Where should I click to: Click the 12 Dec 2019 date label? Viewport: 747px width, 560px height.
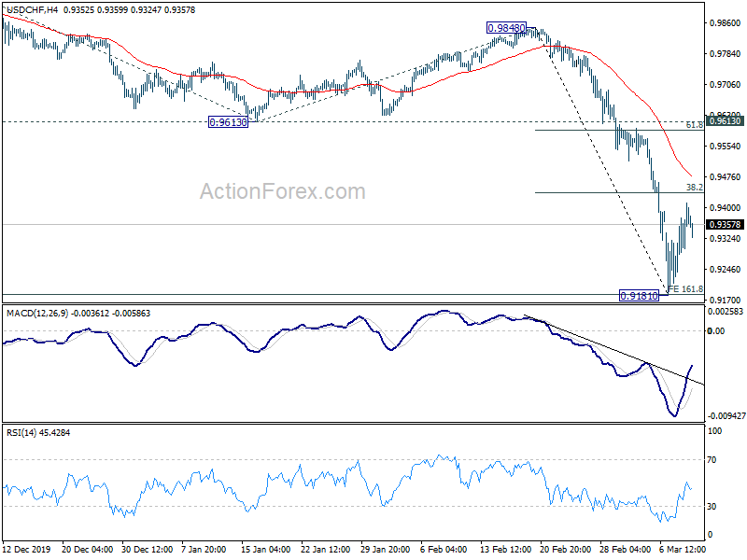point(26,549)
